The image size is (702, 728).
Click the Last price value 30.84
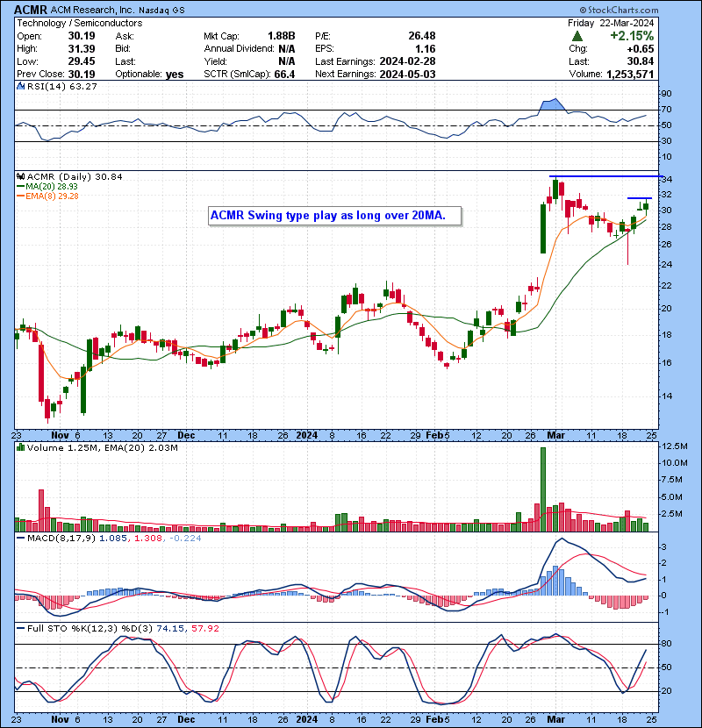640,61
